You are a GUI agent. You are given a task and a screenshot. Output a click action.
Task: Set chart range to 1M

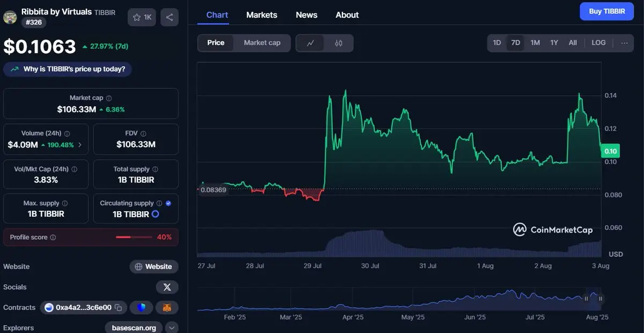point(535,43)
